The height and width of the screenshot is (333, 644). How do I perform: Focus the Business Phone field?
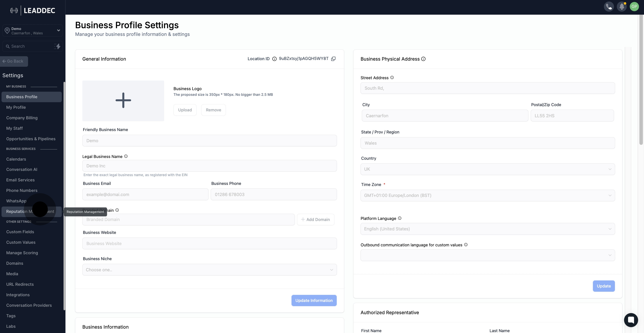[274, 195]
